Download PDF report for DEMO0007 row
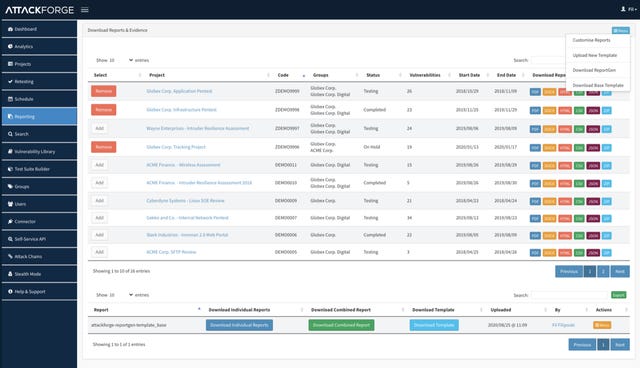 tap(535, 219)
